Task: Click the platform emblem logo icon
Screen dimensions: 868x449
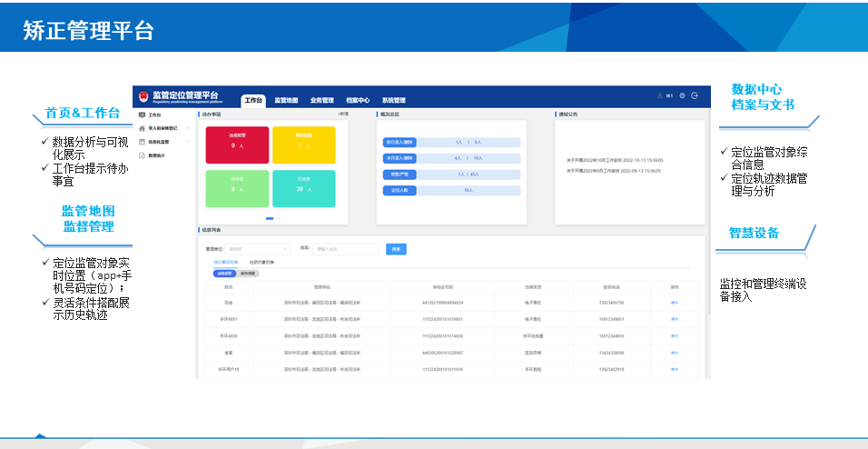Action: [x=143, y=95]
